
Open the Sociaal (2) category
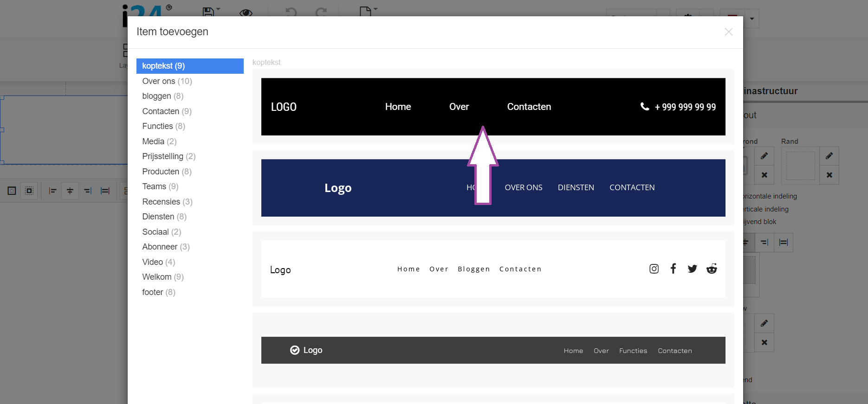pyautogui.click(x=162, y=232)
